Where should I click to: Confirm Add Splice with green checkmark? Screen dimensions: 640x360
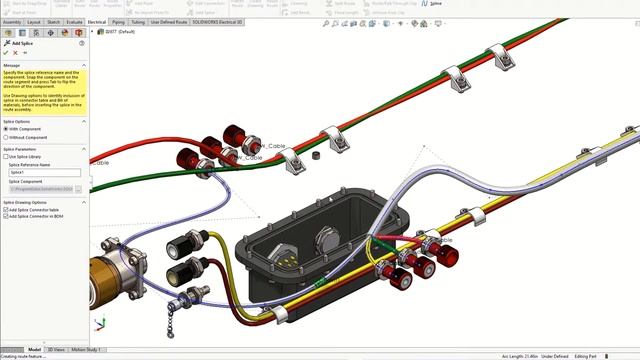6,53
